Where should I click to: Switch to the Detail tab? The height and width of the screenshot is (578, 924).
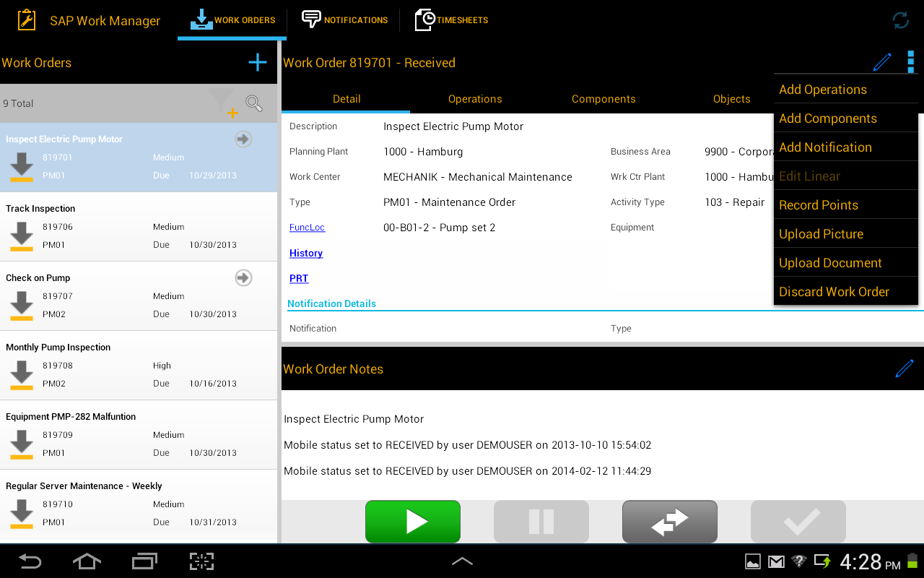coord(346,99)
